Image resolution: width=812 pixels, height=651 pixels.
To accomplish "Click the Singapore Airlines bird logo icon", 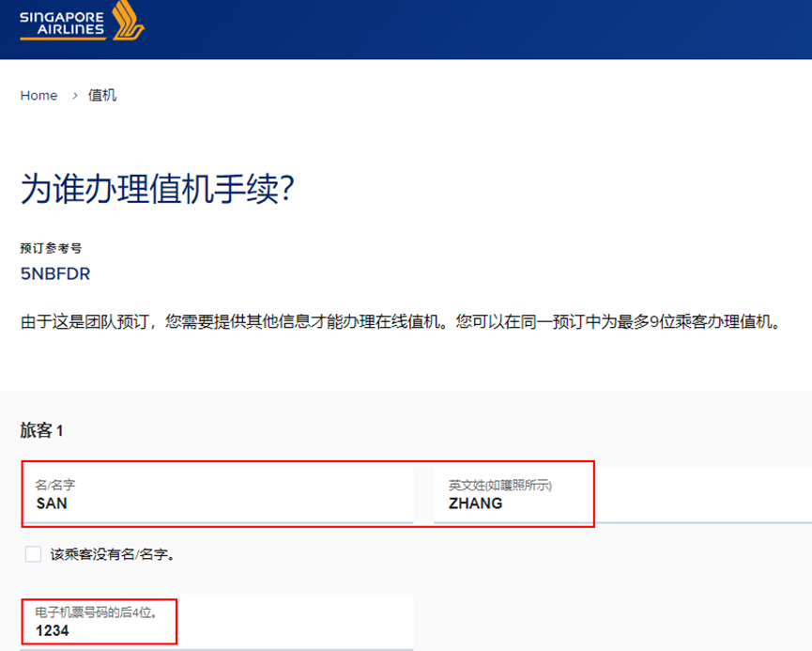I will click(x=129, y=21).
